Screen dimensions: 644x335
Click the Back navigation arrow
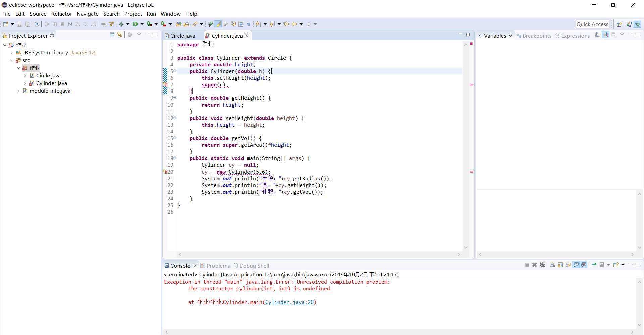pyautogui.click(x=294, y=24)
